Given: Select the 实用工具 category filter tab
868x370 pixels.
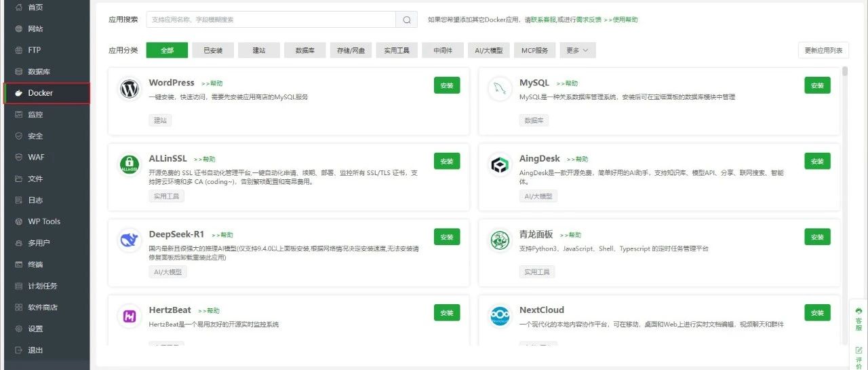Looking at the screenshot, I should pos(397,50).
